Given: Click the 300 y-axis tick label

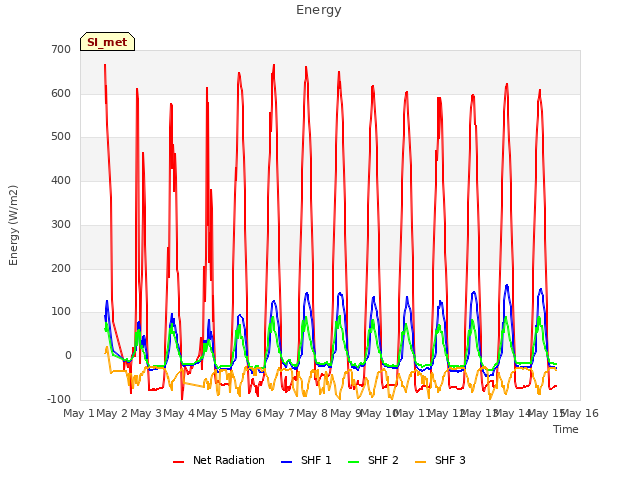Looking at the screenshot, I should [x=61, y=224].
